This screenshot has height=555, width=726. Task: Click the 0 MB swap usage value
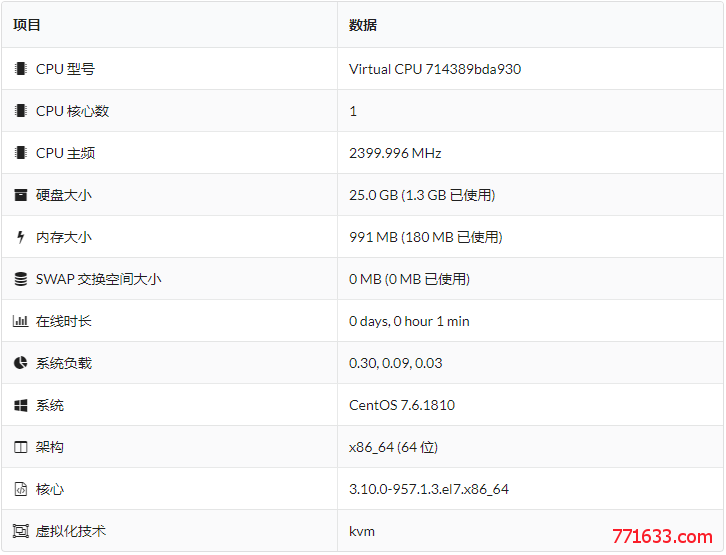[x=409, y=279]
